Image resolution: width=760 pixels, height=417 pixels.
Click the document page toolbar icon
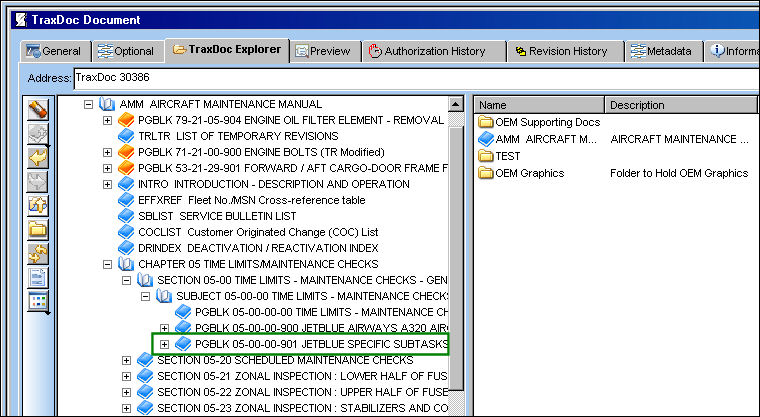coord(38,277)
